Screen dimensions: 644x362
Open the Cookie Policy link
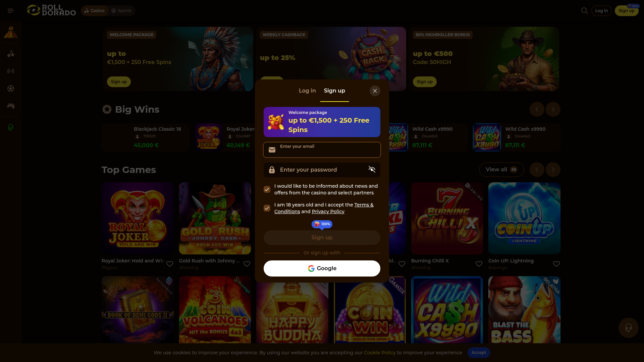pyautogui.click(x=380, y=353)
